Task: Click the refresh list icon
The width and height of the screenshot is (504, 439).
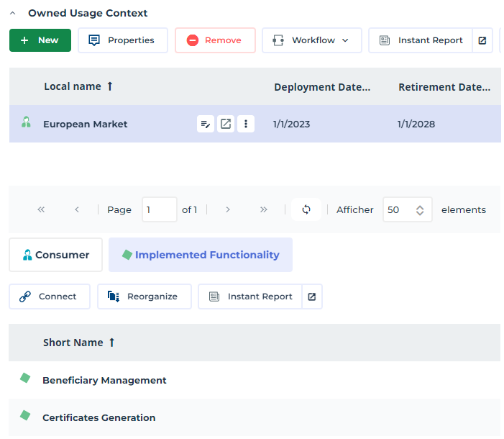Action: (306, 209)
